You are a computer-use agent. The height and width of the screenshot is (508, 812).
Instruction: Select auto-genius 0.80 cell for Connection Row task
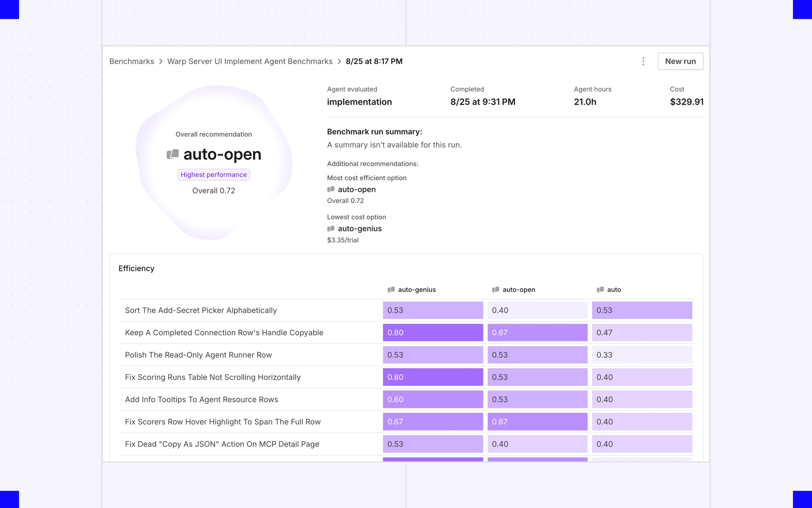pos(433,333)
